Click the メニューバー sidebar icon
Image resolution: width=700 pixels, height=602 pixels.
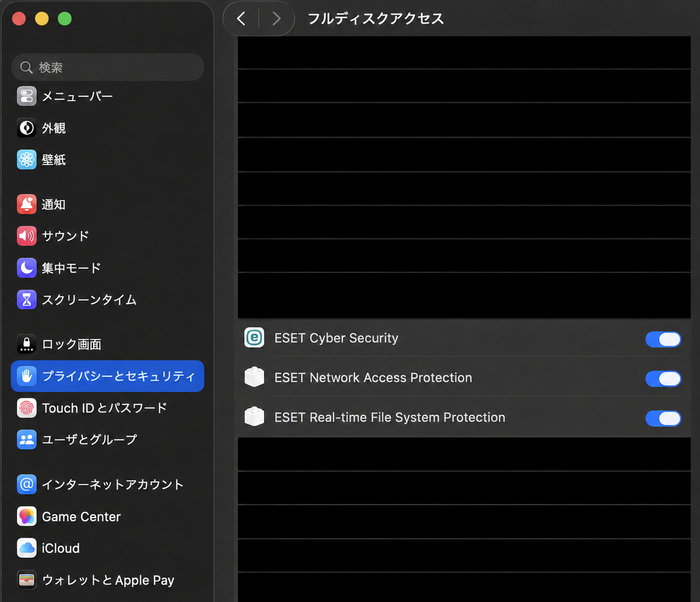tap(26, 96)
